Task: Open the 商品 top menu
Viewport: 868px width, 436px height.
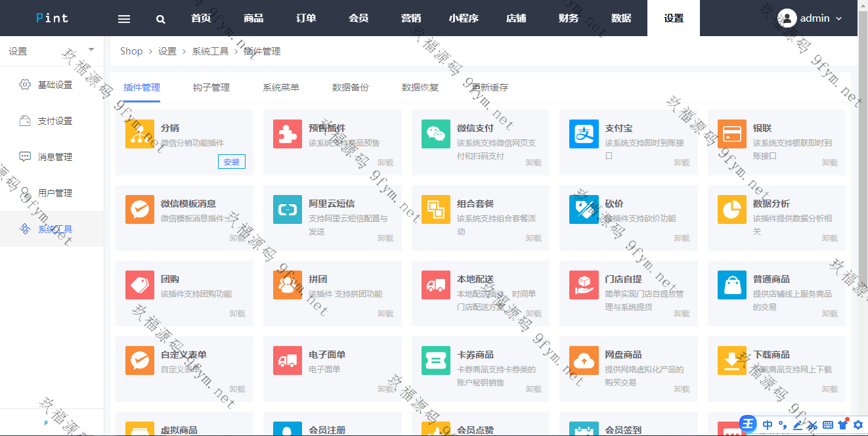Action: tap(253, 18)
